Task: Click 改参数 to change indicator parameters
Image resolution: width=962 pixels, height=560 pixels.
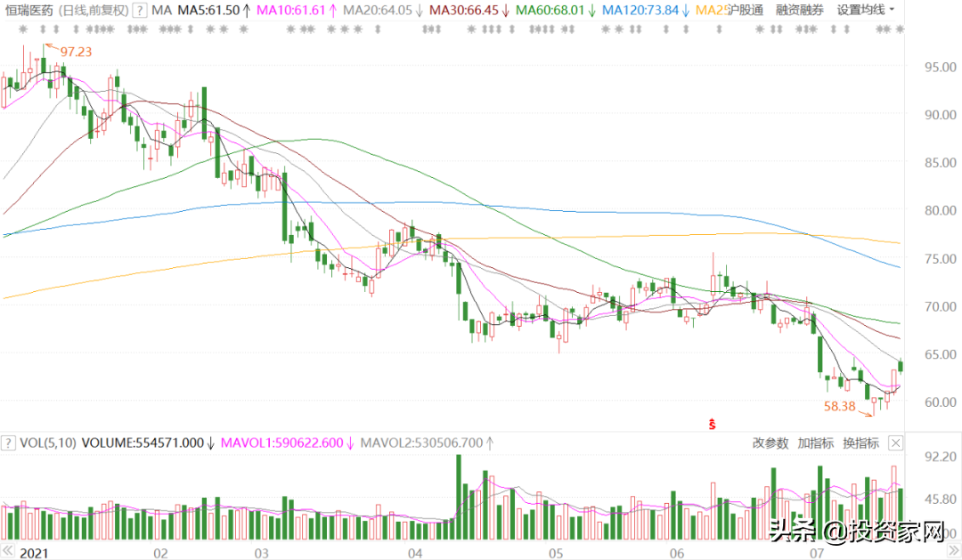Action: [770, 442]
